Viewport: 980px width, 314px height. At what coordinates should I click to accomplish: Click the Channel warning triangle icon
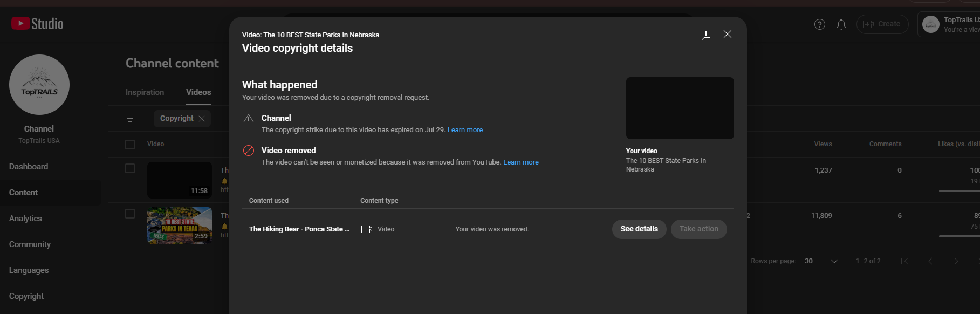coord(249,119)
